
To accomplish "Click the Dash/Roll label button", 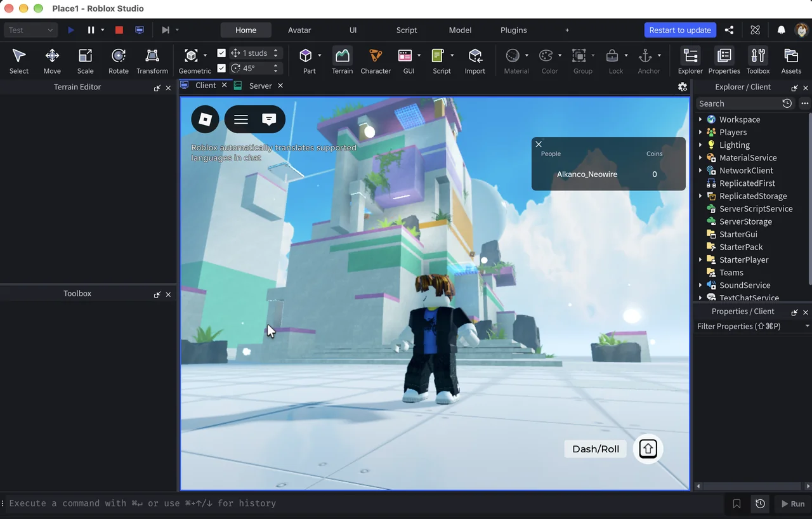I will 596,449.
